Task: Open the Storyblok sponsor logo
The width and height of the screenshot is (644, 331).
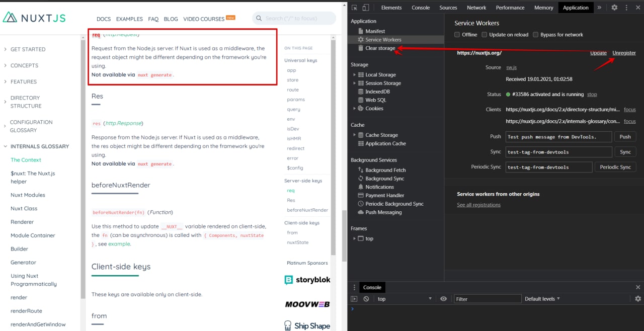Action: click(x=307, y=280)
